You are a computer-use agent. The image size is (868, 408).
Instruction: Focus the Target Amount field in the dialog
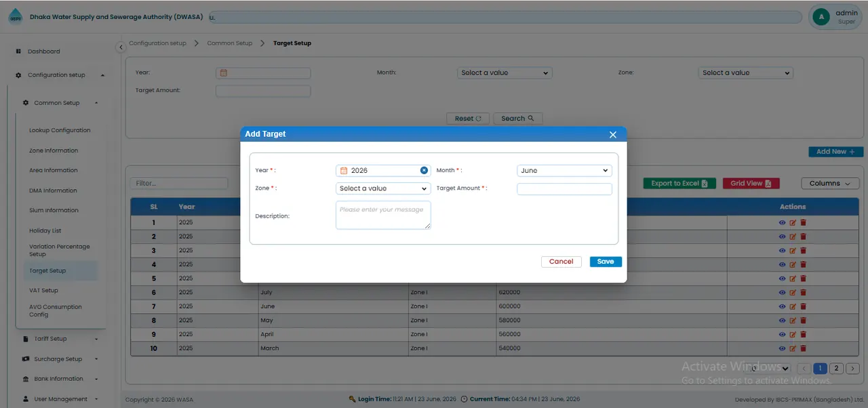click(x=564, y=189)
